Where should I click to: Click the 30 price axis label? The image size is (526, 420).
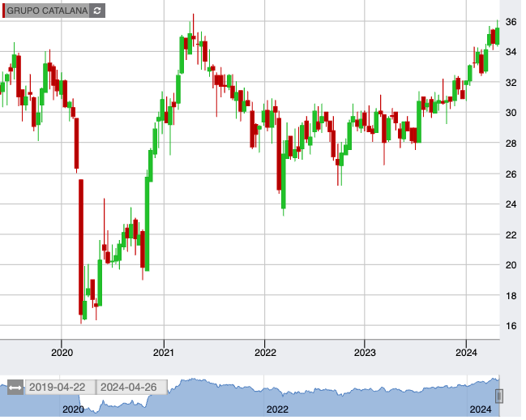[x=511, y=113]
